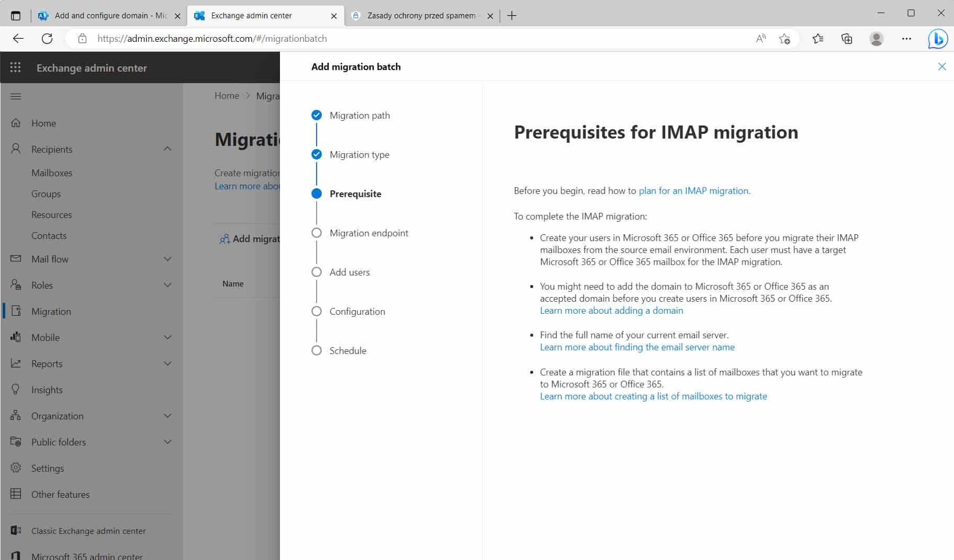Viewport: 954px width, 560px height.
Task: Open the Bing sidebar button
Action: pos(938,39)
